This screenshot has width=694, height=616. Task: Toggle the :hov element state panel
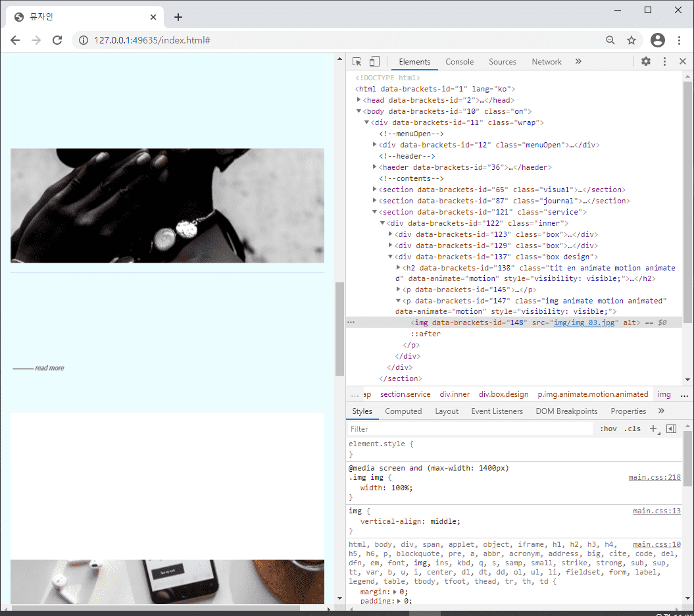click(608, 428)
